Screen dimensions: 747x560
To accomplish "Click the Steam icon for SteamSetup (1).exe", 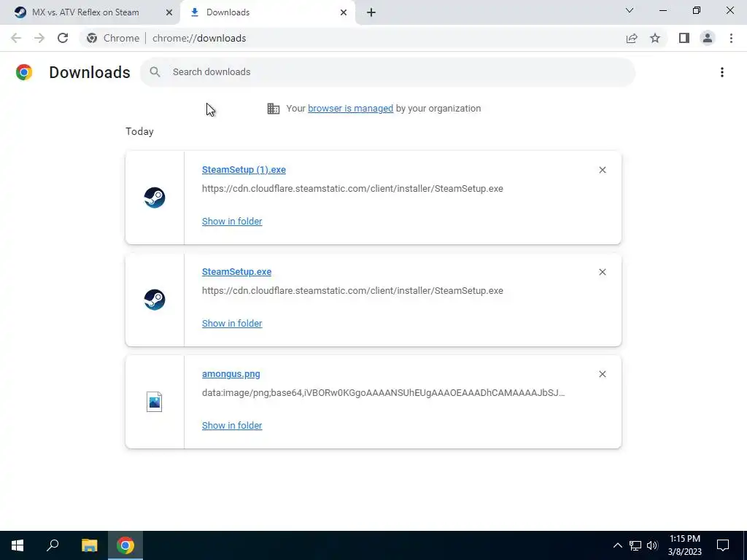I will click(155, 198).
